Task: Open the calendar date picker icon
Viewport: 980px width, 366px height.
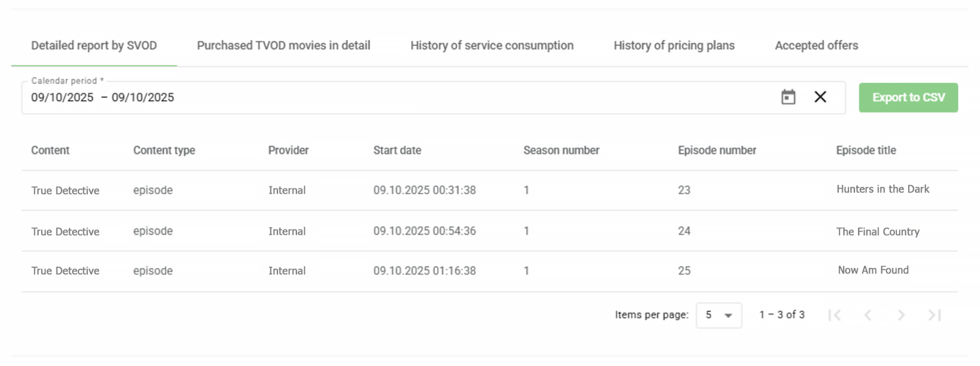Action: (x=788, y=97)
